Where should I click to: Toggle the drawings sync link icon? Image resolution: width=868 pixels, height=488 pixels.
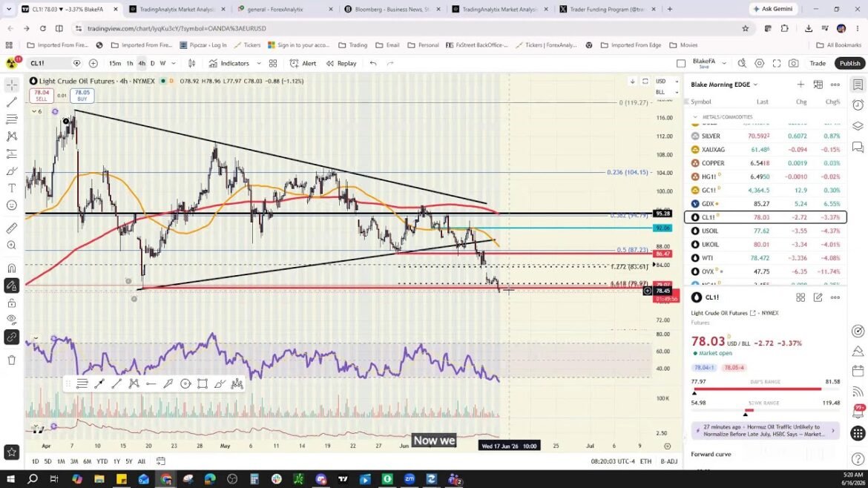click(12, 337)
